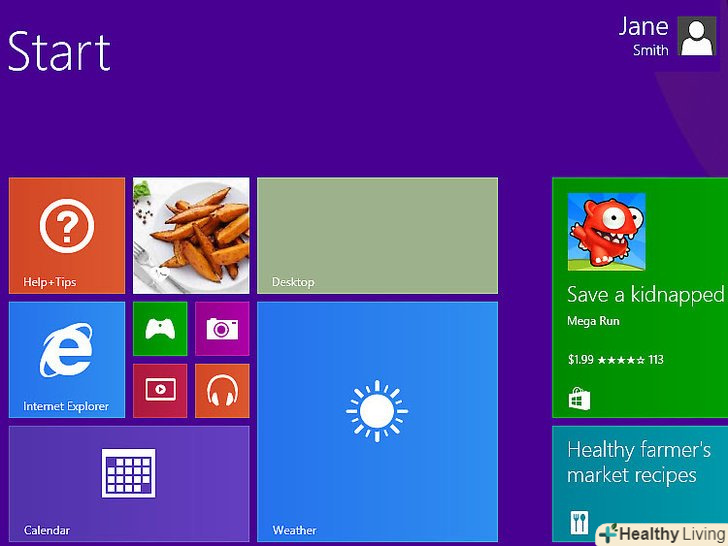Image resolution: width=728 pixels, height=546 pixels.
Task: Open the Music headphones tile
Action: 222,390
